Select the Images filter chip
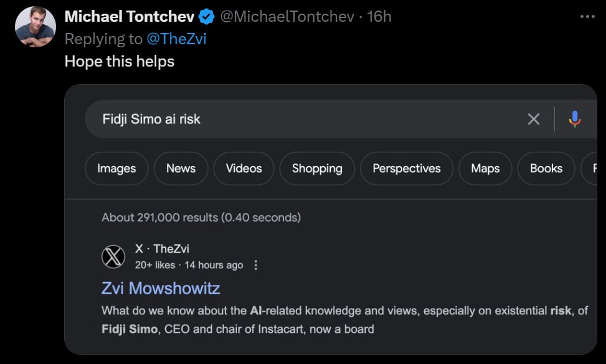The image size is (606, 364). [x=116, y=168]
